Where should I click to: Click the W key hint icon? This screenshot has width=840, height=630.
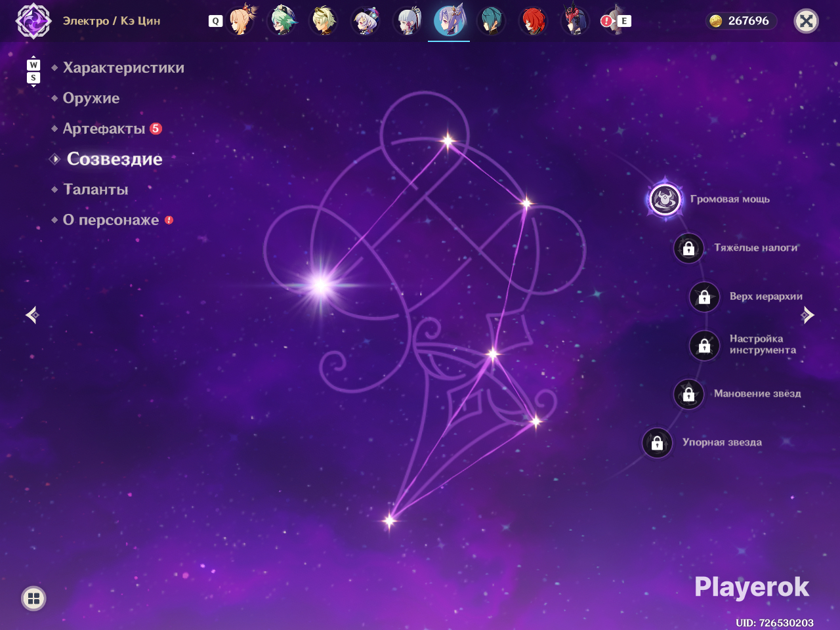click(33, 65)
